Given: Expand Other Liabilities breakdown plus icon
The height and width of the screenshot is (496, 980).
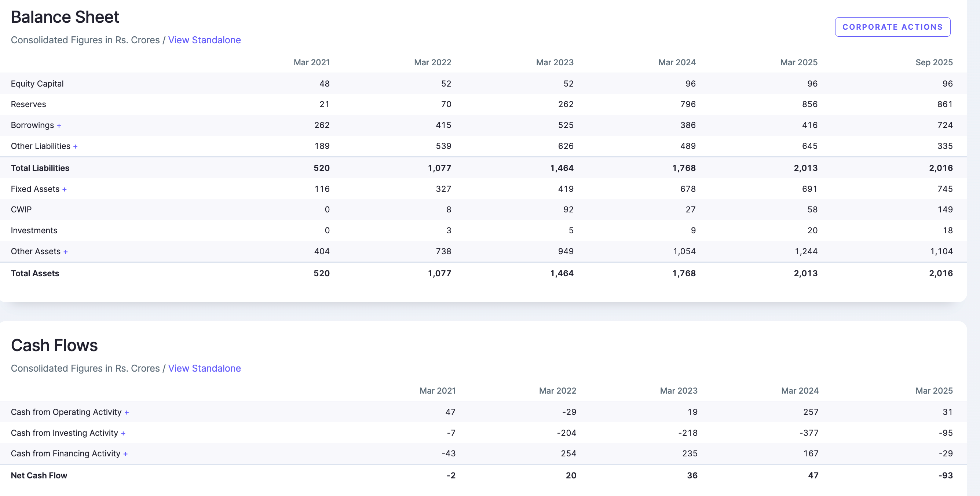Looking at the screenshot, I should [x=75, y=146].
